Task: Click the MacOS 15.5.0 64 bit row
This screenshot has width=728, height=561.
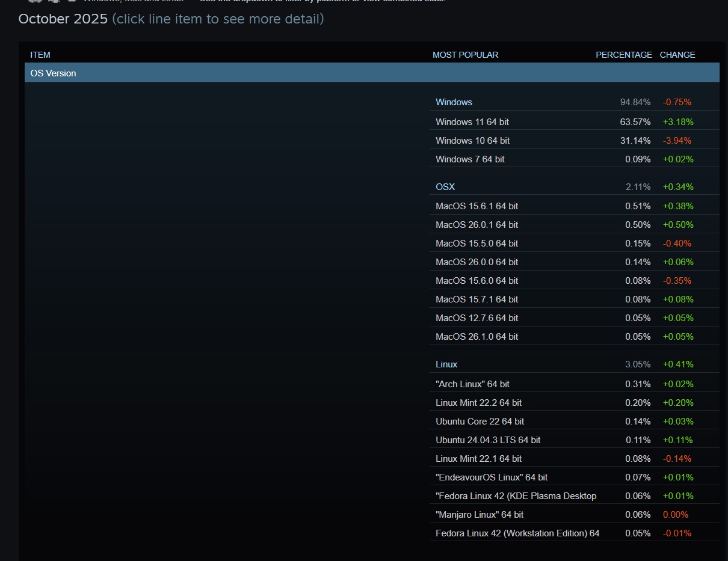Action: click(477, 244)
